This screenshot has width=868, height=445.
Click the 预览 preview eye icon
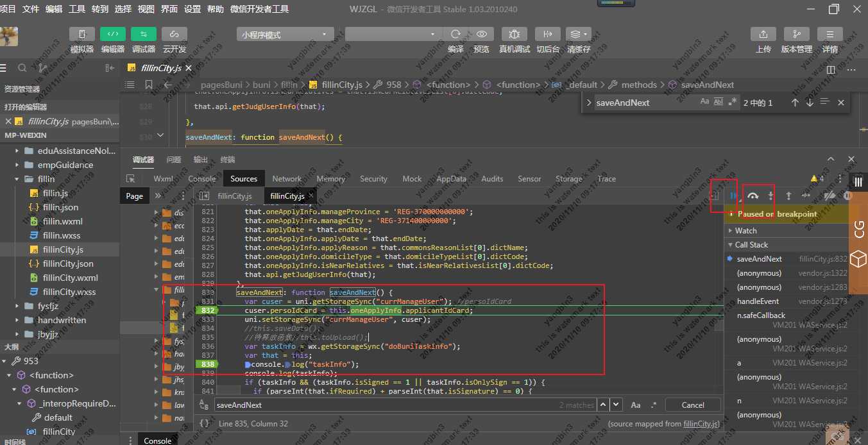click(x=481, y=34)
